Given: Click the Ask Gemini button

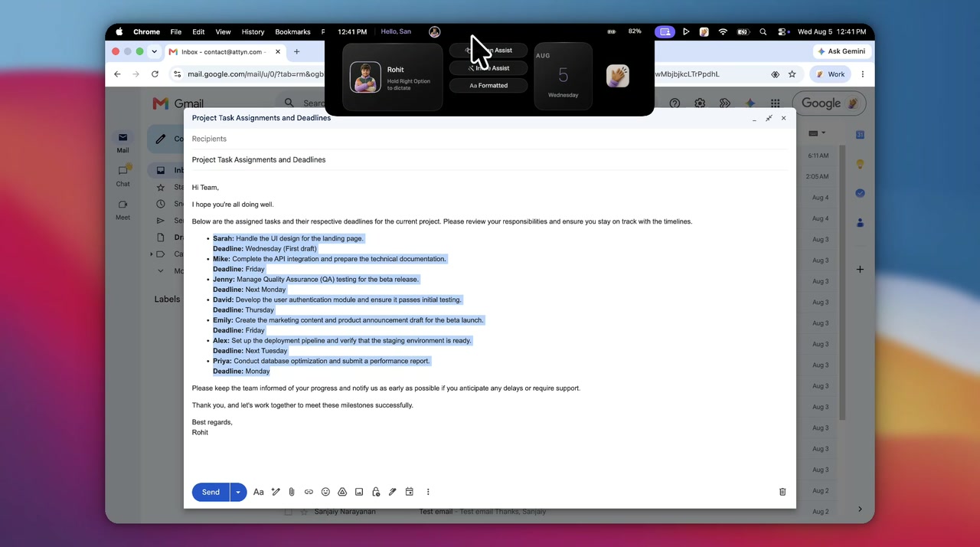Looking at the screenshot, I should click(841, 51).
